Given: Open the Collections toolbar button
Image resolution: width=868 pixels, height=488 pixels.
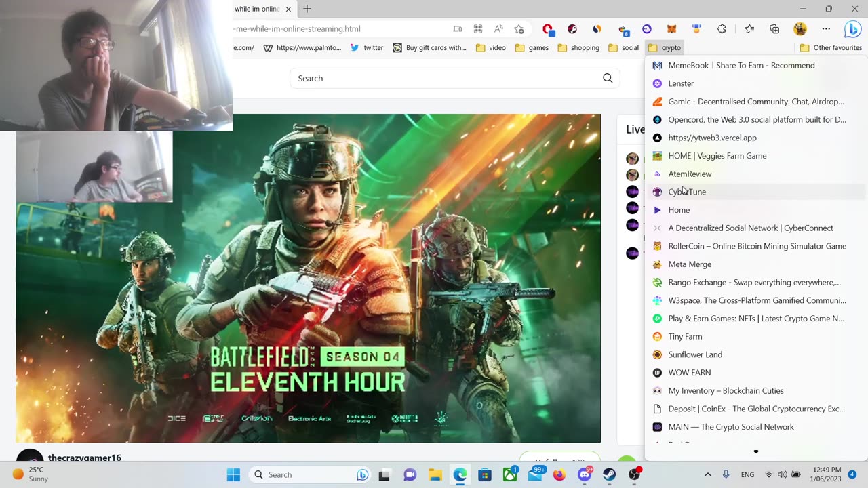Looking at the screenshot, I should tap(774, 29).
